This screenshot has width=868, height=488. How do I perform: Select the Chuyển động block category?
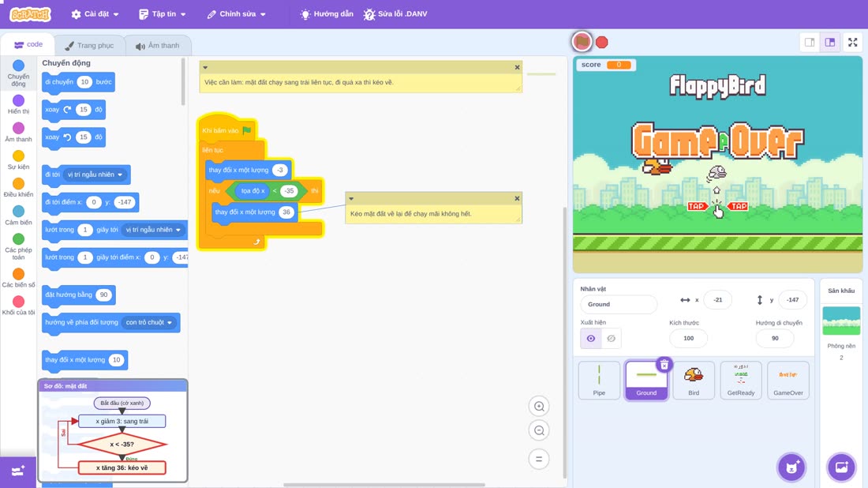click(18, 73)
